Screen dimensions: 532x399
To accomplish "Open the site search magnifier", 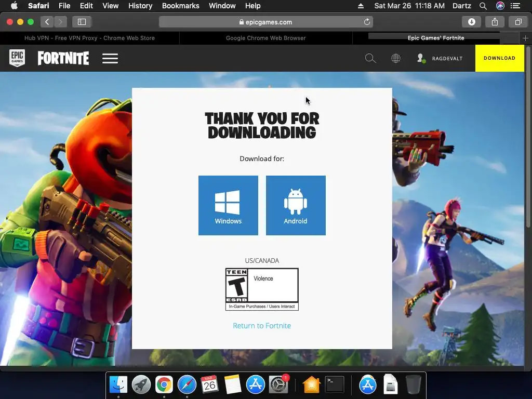I will pyautogui.click(x=370, y=58).
